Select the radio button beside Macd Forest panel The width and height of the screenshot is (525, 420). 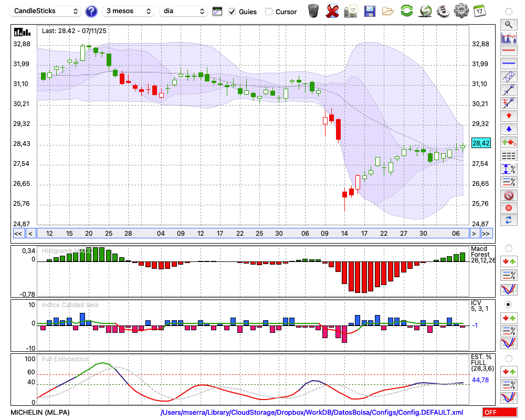point(508,248)
